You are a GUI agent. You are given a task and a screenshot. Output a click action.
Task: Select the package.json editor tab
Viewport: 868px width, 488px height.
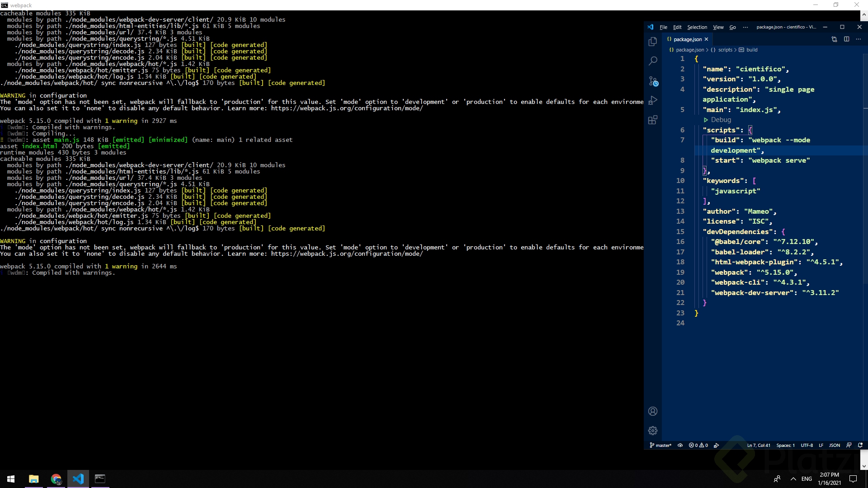click(x=687, y=39)
